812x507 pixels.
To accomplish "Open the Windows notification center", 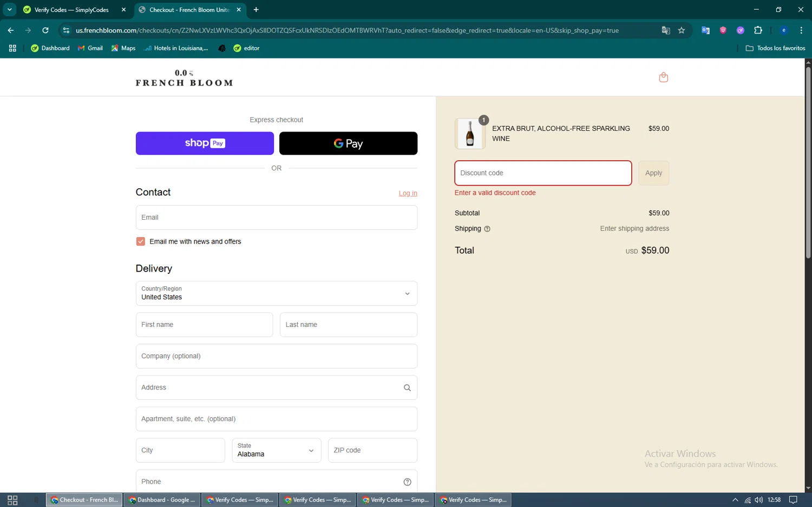I will [793, 500].
